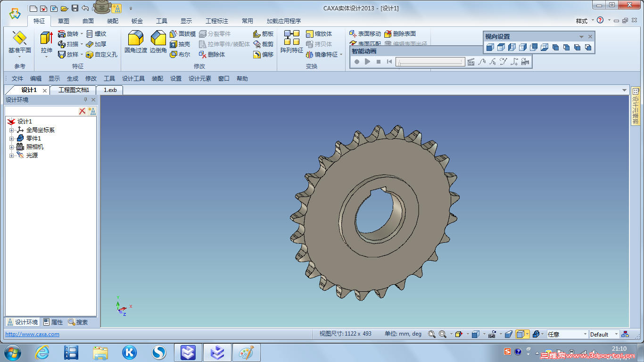
Task: Open the 视向设置 panel options arrow
Action: point(582,37)
